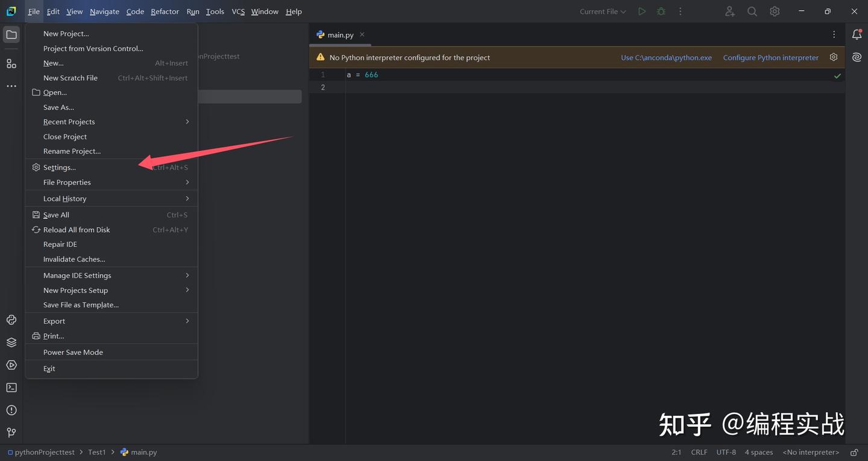Open the Current File run configuration dropdown

(x=603, y=11)
